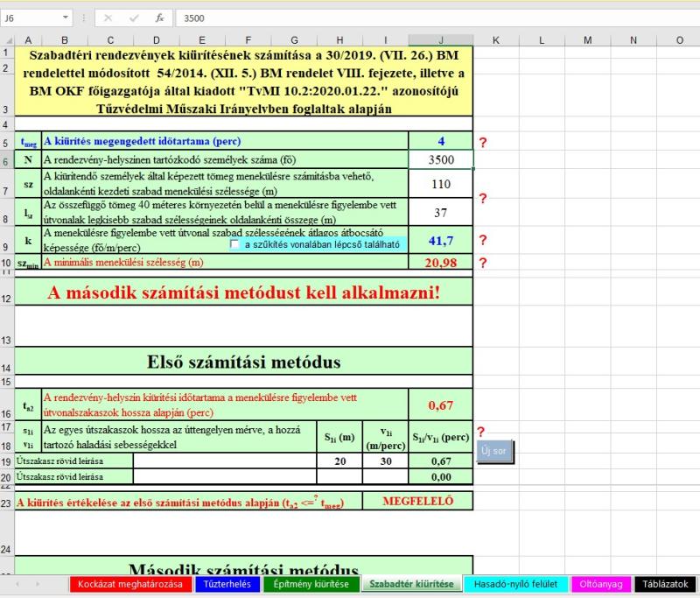
Task: Select the 'Szabadtér kiürítése' sheet tab
Action: [x=411, y=584]
